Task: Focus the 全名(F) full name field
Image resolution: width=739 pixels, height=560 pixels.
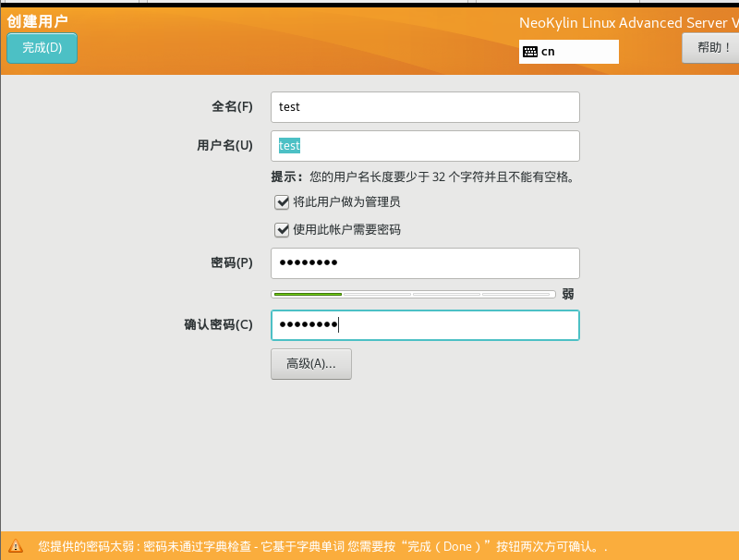Action: coord(425,107)
